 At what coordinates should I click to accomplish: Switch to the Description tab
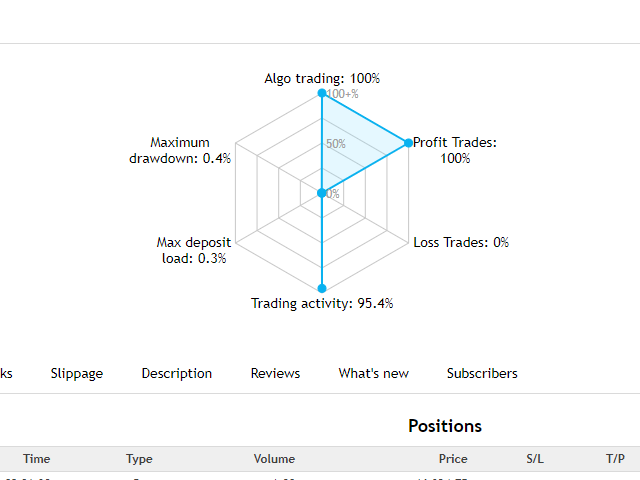177,373
